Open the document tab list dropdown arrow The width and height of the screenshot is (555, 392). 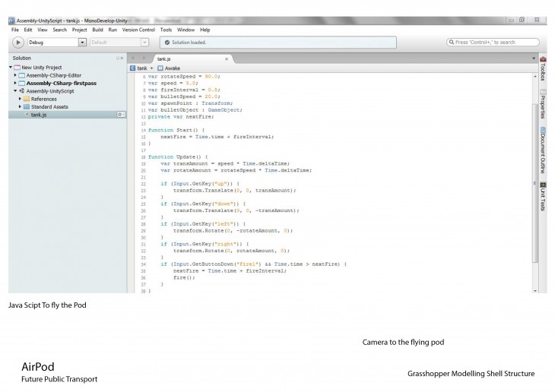534,58
